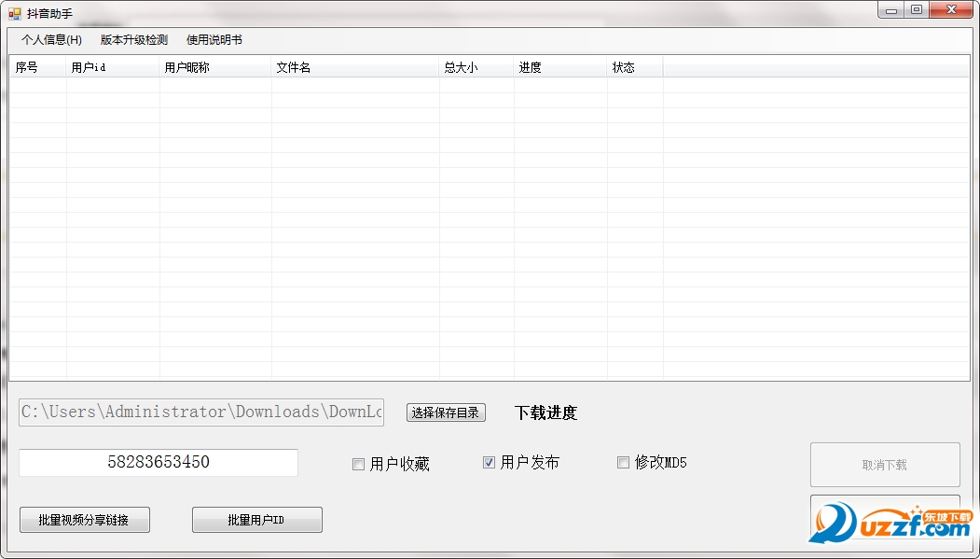Screen dimensions: 980x559
Task: Click the 批量用户ID button
Action: pyautogui.click(x=256, y=520)
